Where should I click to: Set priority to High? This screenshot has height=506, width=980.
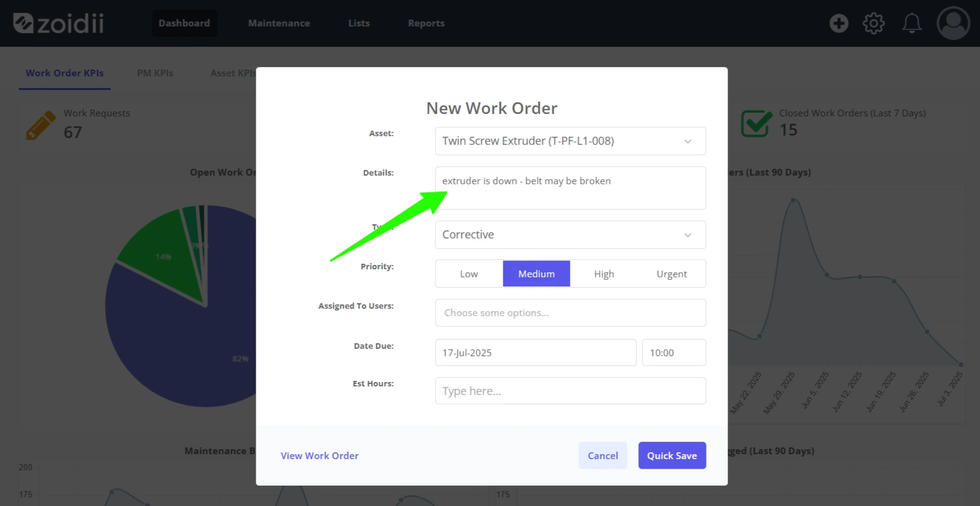pyautogui.click(x=604, y=274)
